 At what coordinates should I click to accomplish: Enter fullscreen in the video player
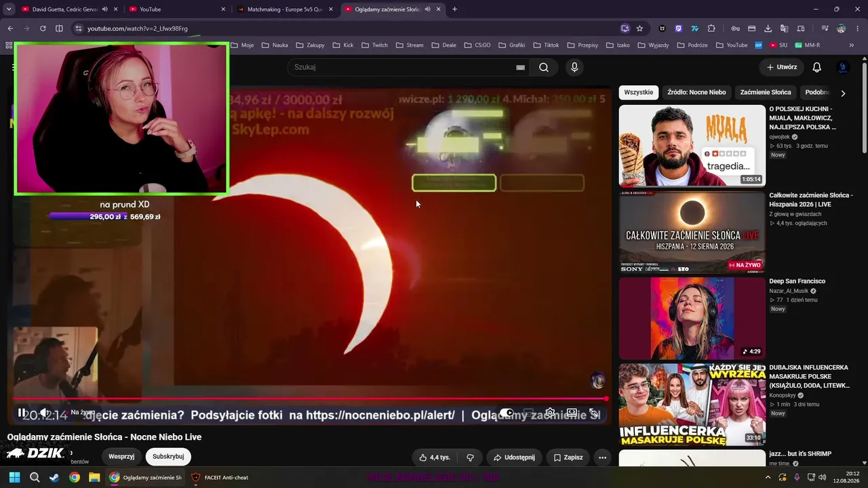593,413
